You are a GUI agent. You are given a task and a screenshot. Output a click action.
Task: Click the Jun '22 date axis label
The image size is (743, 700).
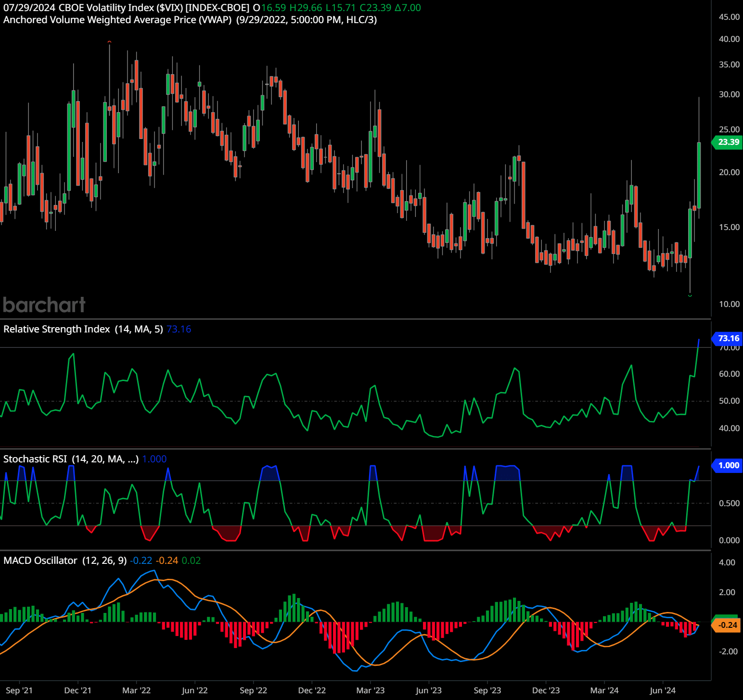click(x=195, y=690)
